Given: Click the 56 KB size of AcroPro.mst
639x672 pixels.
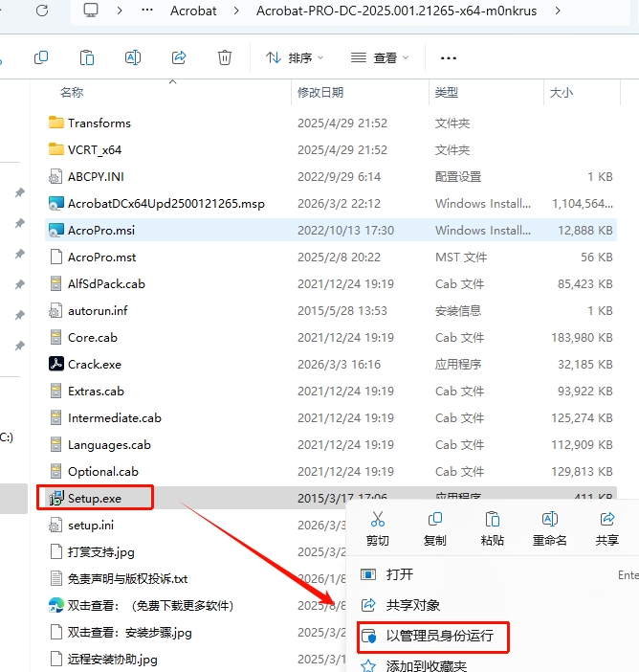Looking at the screenshot, I should point(597,258).
